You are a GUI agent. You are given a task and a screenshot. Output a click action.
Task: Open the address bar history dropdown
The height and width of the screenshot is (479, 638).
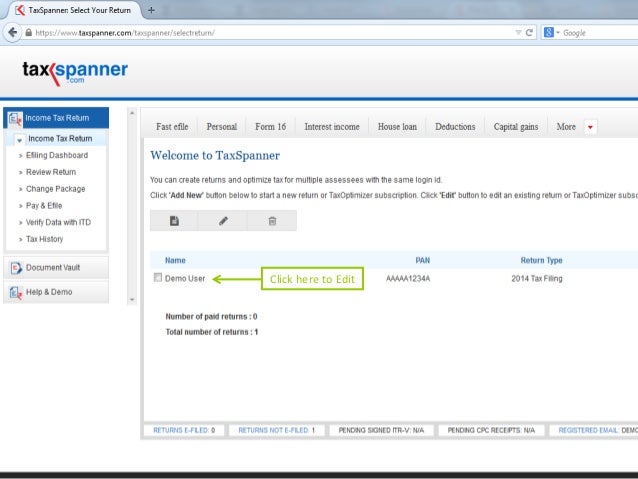coord(518,33)
